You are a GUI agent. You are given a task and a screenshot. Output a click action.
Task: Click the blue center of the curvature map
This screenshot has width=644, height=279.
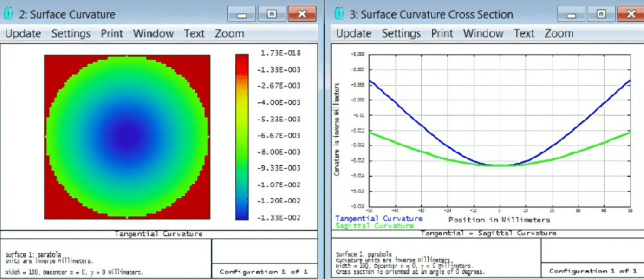click(128, 138)
